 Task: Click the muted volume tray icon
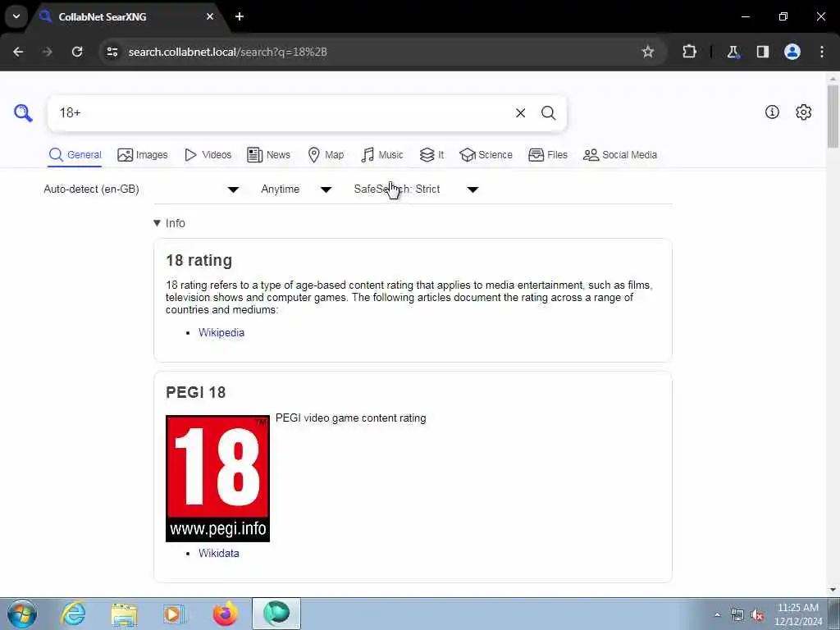pos(757,615)
